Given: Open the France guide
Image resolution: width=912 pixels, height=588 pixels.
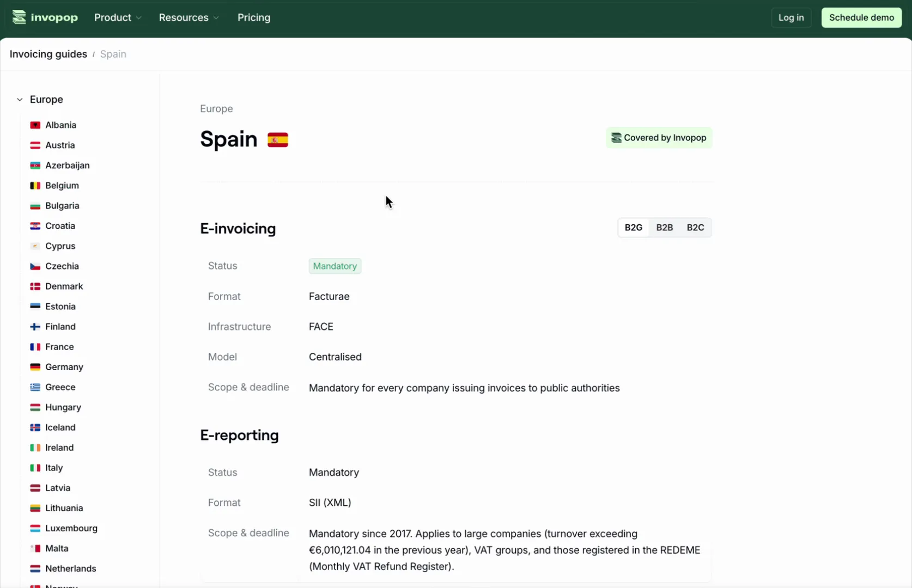Looking at the screenshot, I should (x=59, y=347).
